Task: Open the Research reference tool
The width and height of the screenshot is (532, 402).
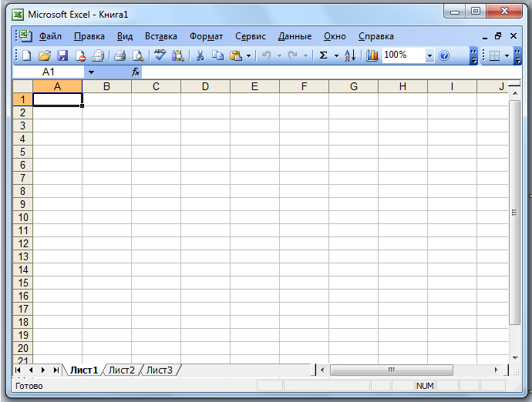Action: [177, 55]
